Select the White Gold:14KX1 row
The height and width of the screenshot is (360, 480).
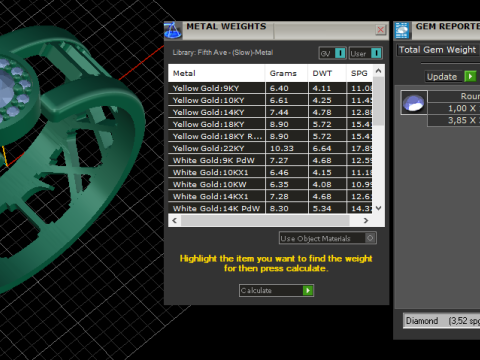pyautogui.click(x=270, y=196)
